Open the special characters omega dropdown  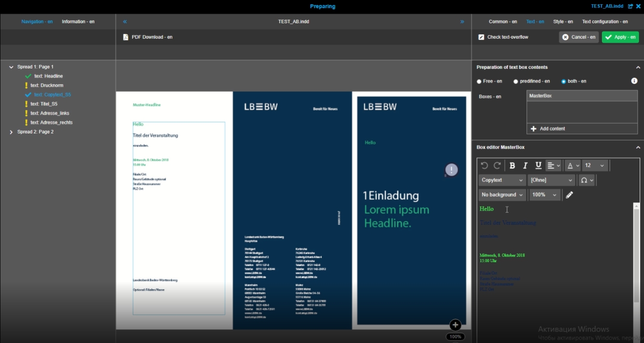point(587,180)
